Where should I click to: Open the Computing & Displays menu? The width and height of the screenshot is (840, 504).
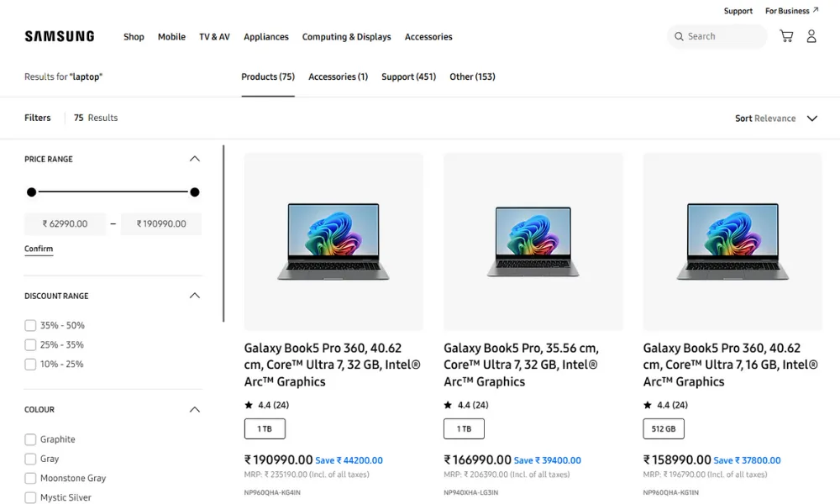(346, 37)
